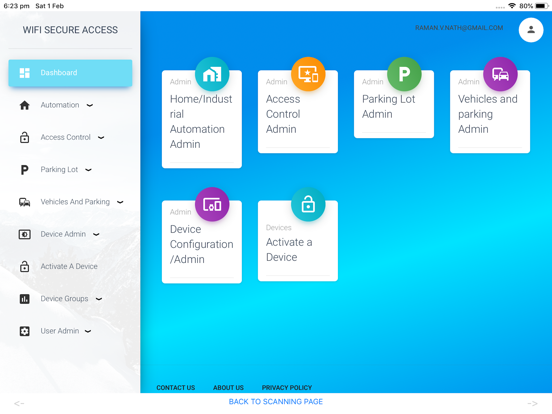Expand the Device Admin menu chevron
The height and width of the screenshot is (414, 552).
click(96, 234)
